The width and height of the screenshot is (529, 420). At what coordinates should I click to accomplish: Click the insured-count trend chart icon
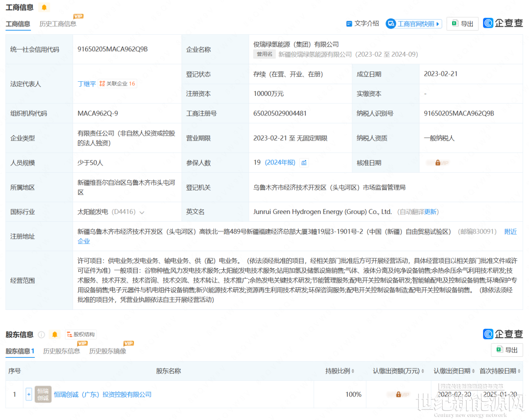(x=304, y=163)
